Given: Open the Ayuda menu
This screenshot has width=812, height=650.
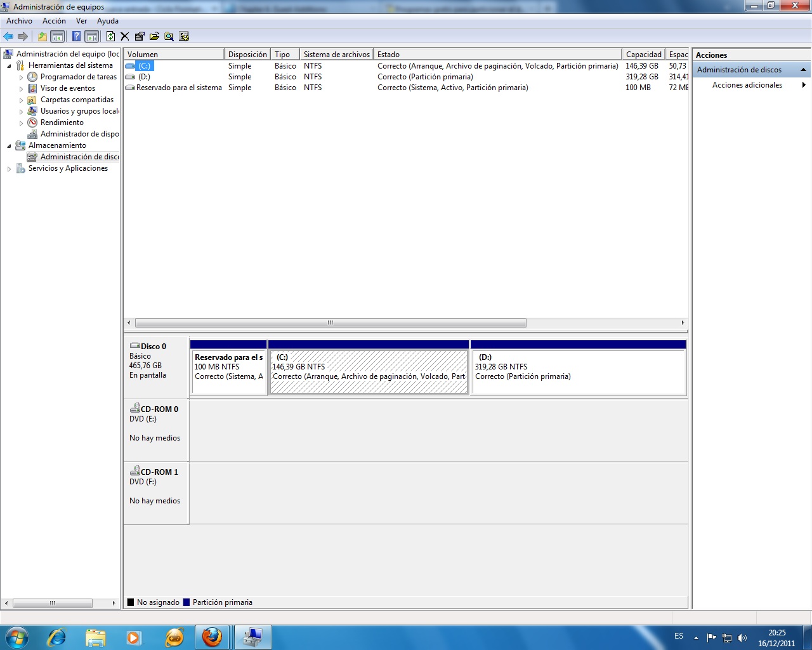Looking at the screenshot, I should point(107,21).
